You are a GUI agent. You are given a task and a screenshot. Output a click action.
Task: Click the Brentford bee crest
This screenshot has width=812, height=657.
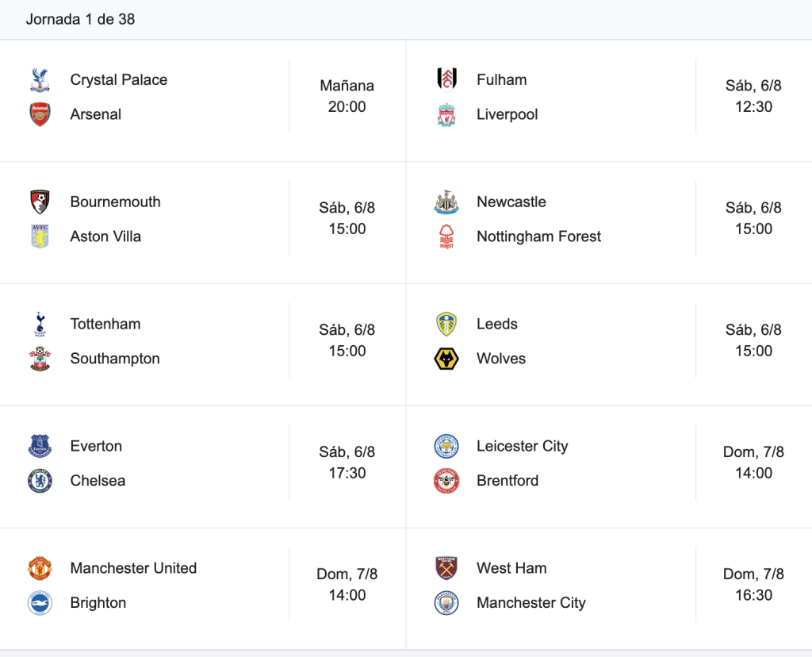pos(446,481)
